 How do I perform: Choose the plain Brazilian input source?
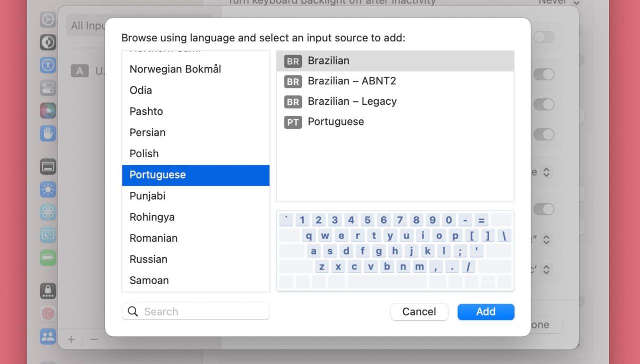[x=395, y=61]
